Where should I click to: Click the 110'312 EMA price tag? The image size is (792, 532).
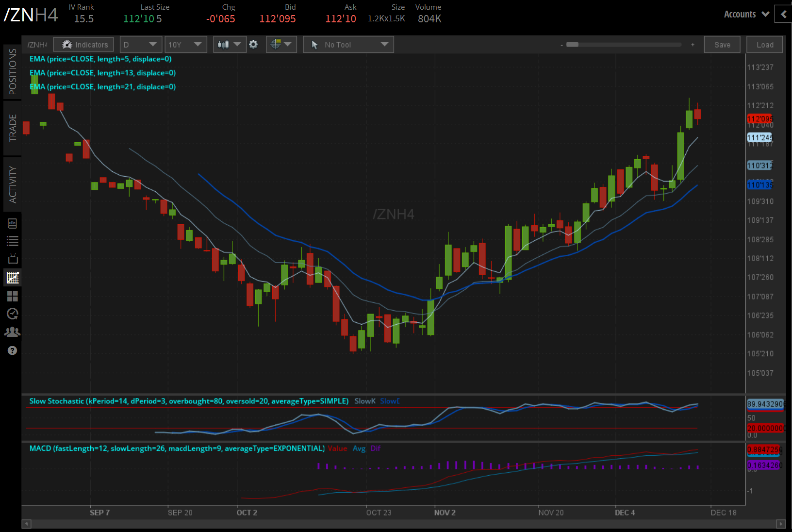760,166
